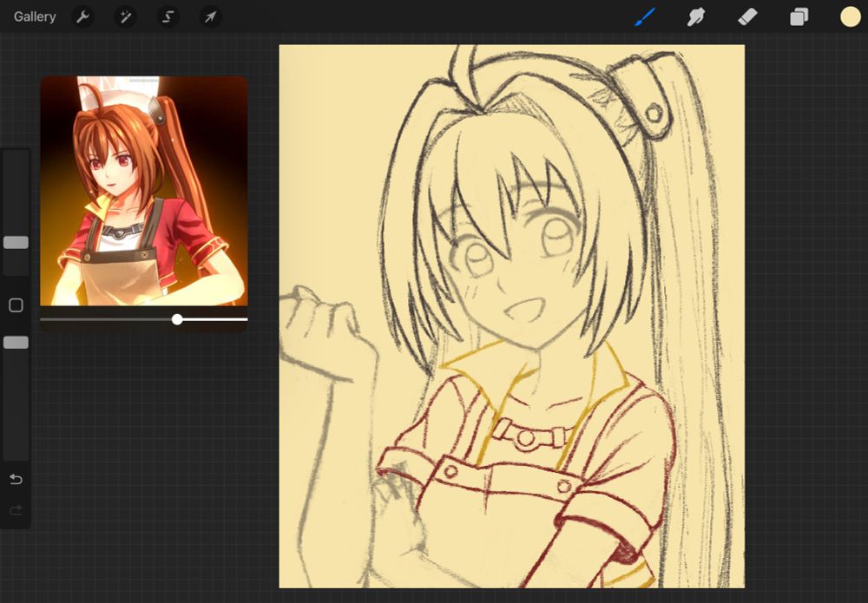Click the reference window slider knob
The image size is (868, 603).
click(177, 319)
